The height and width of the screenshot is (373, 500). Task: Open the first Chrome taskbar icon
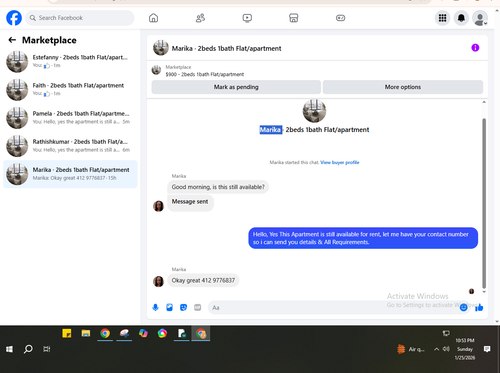[105, 333]
